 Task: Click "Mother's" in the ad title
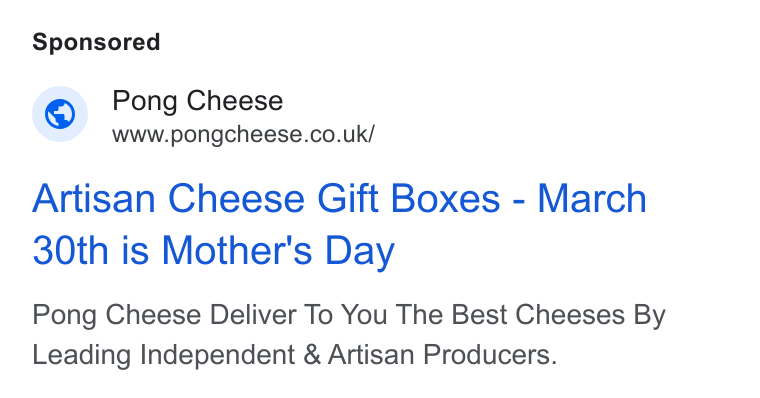237,250
